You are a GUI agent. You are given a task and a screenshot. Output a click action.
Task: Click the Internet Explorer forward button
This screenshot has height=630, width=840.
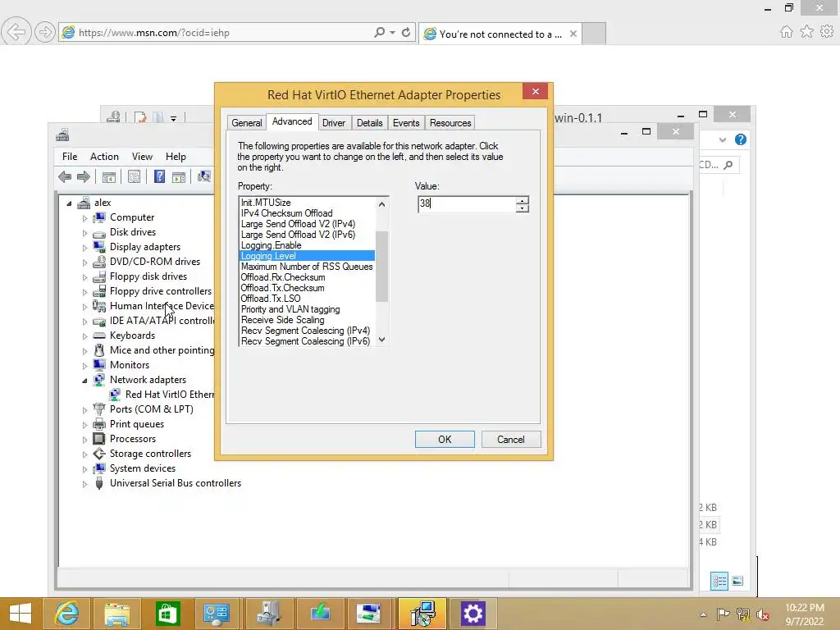tap(44, 32)
